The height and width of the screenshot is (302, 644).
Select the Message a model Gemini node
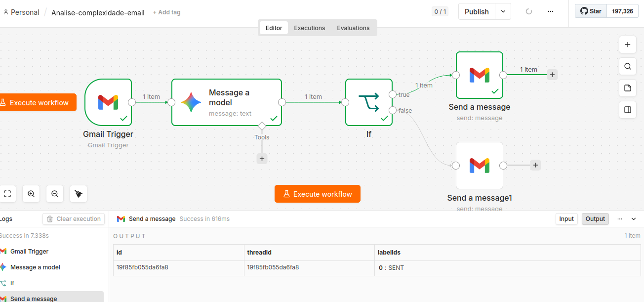(x=227, y=102)
